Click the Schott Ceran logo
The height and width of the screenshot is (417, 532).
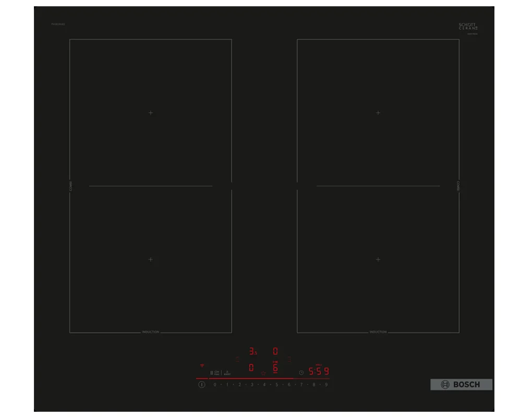click(468, 27)
